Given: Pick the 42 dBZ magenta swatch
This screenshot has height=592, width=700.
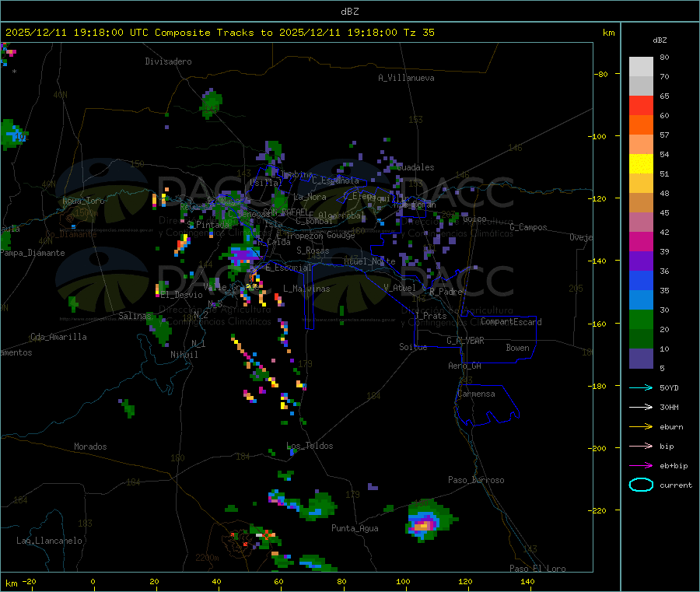Looking at the screenshot, I should pyautogui.click(x=641, y=241).
